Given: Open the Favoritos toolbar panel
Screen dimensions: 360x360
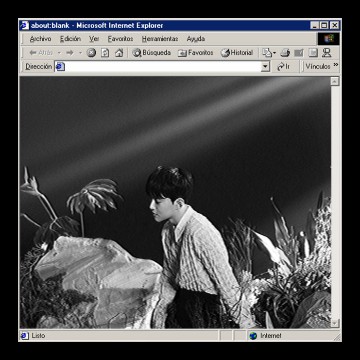Looking at the screenshot, I should pos(195,53).
